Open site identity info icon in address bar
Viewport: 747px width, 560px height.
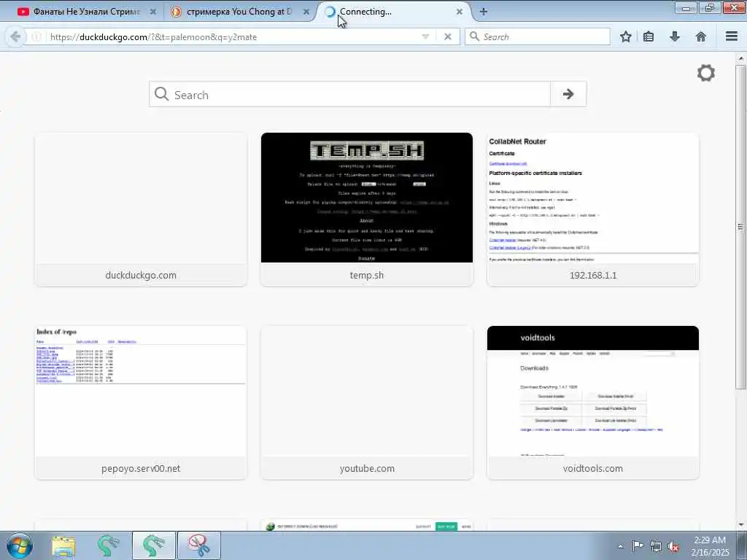pos(36,36)
